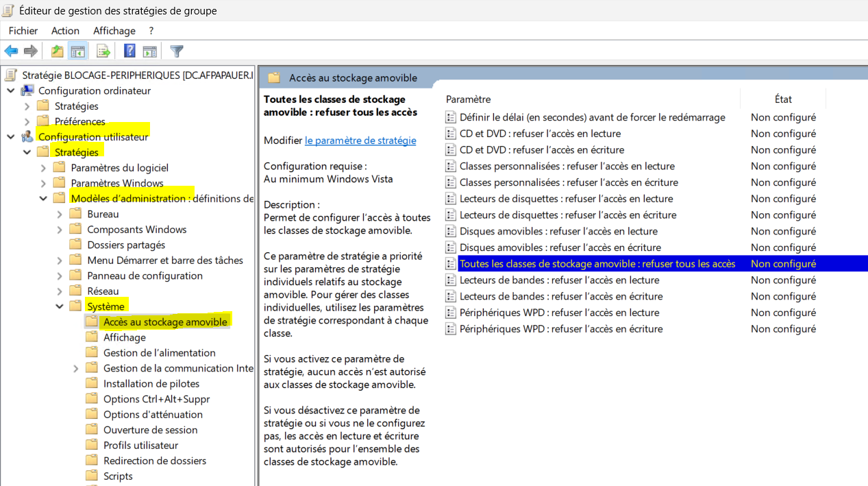Select 'Périphériques WPD : refuser l'accès en lecture'
868x486 pixels.
tap(560, 313)
